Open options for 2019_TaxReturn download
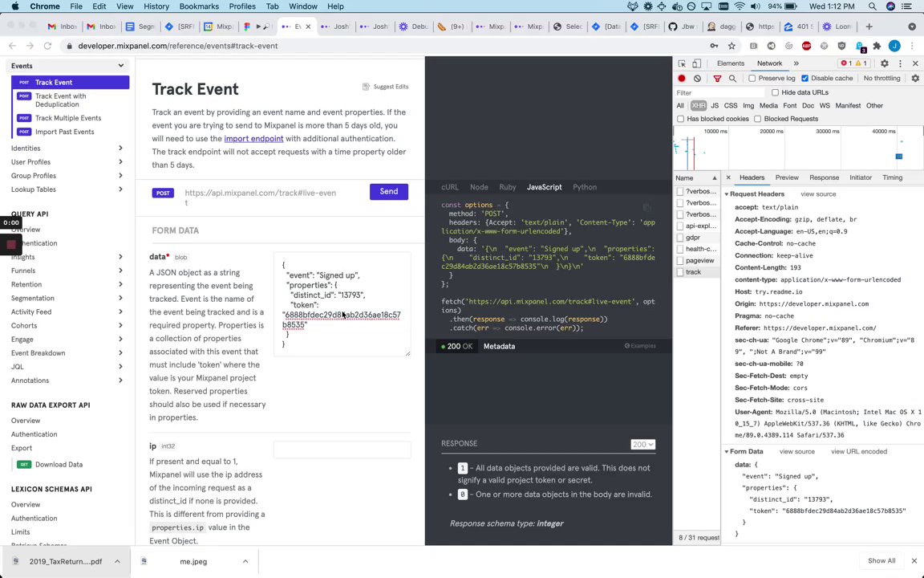Screen dimensions: 924x578 pos(117,561)
